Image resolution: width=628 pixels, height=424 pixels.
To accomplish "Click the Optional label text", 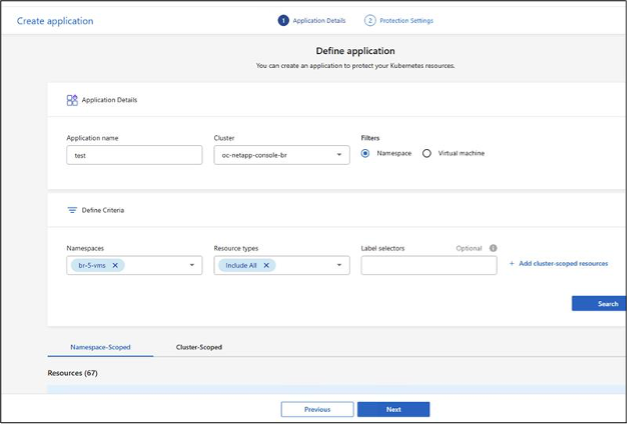I will (x=469, y=248).
